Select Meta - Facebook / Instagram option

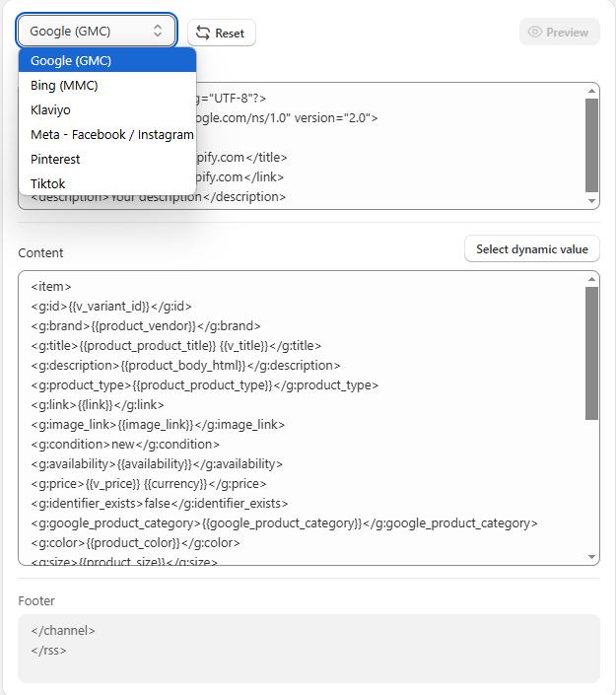[x=107, y=134]
